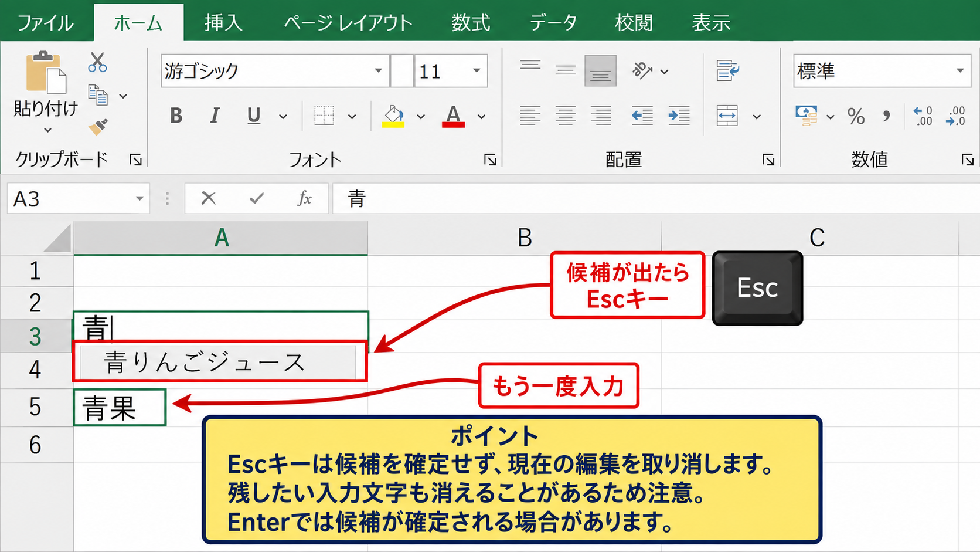The width and height of the screenshot is (980, 552).
Task: Apply Comma Style format
Action: pos(886,116)
